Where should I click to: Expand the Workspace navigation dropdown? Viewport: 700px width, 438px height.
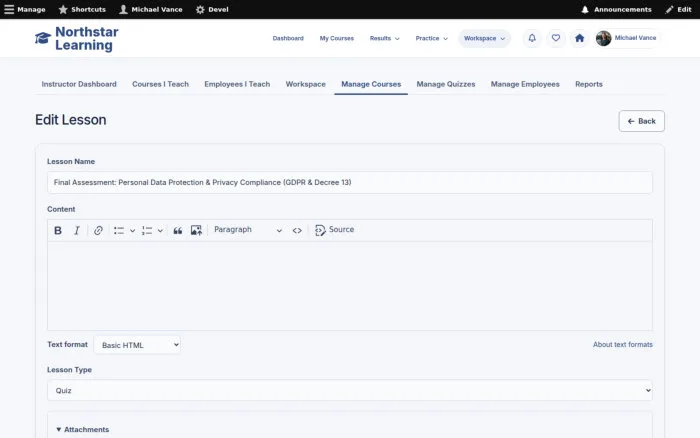(x=484, y=38)
